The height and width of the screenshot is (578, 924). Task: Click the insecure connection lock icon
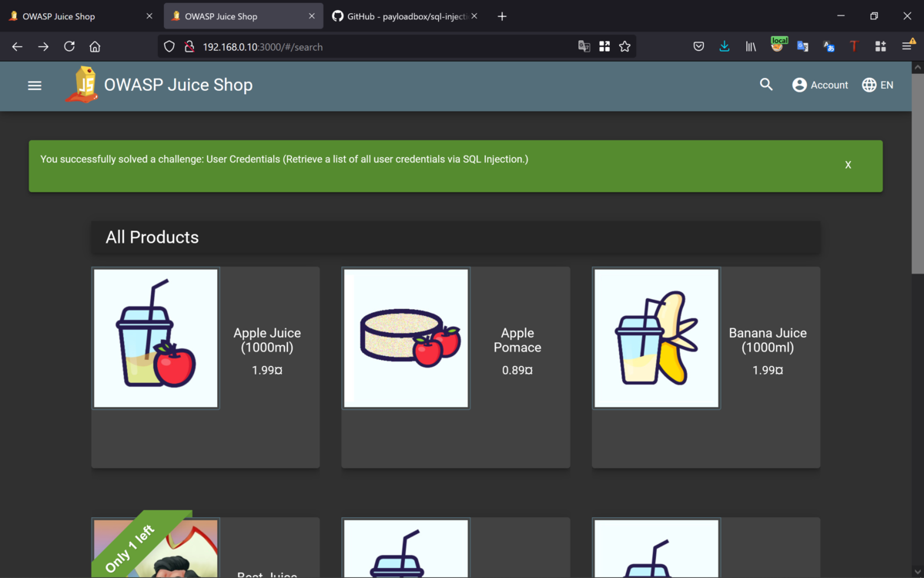click(189, 47)
